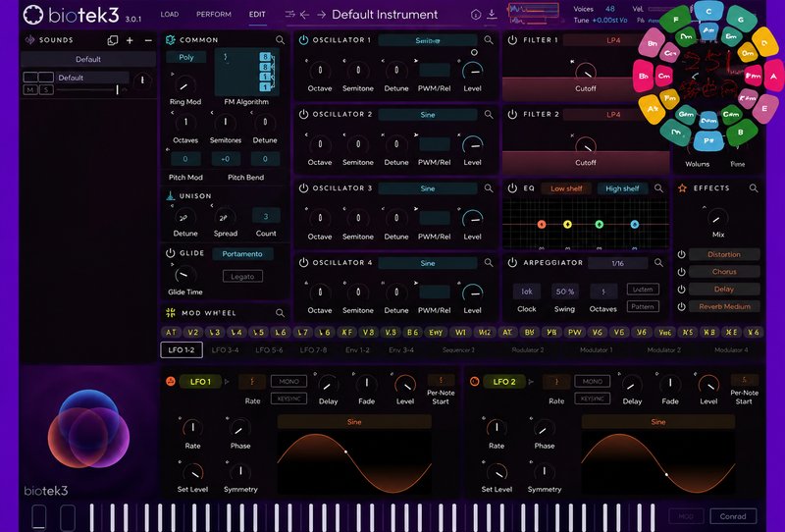Open the Poly voice mode dropdown

coord(186,57)
